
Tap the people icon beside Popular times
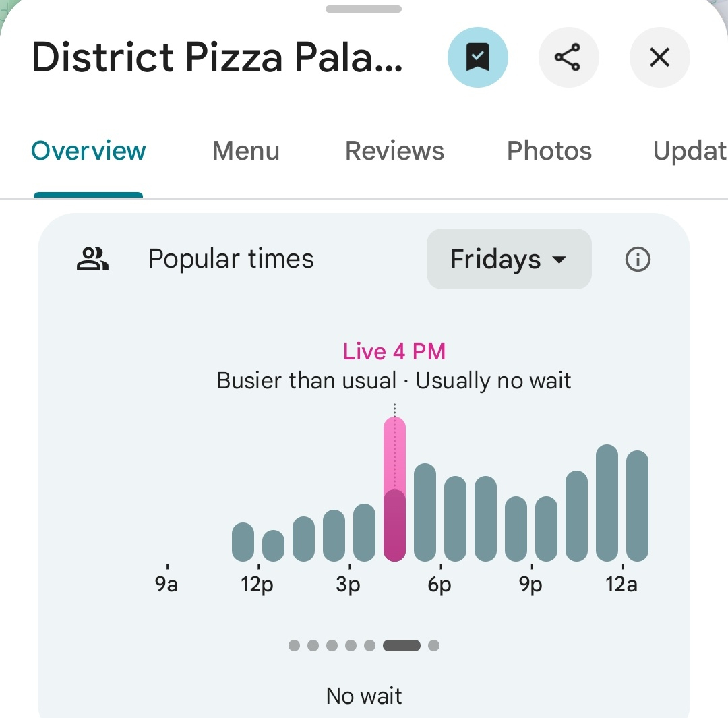tap(92, 259)
